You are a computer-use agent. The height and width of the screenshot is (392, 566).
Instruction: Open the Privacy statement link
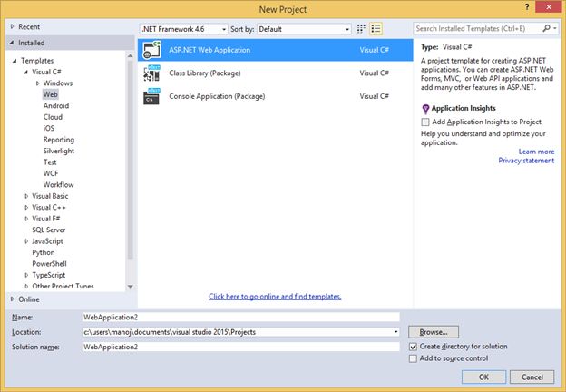tap(526, 161)
